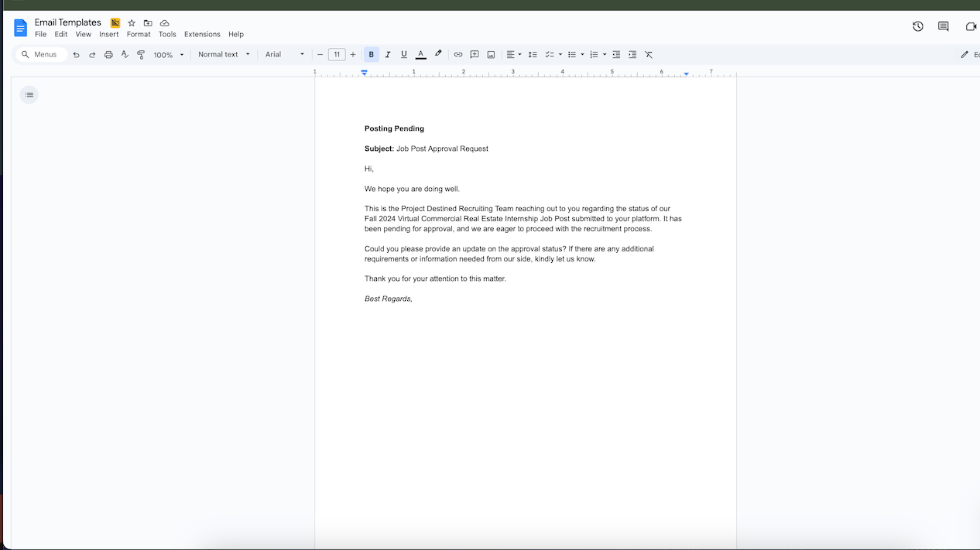Open version history clock icon
Image resolution: width=980 pixels, height=550 pixels.
918,26
